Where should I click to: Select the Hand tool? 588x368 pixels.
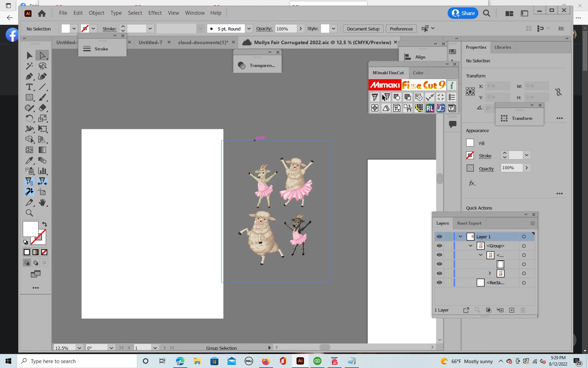pyautogui.click(x=42, y=203)
